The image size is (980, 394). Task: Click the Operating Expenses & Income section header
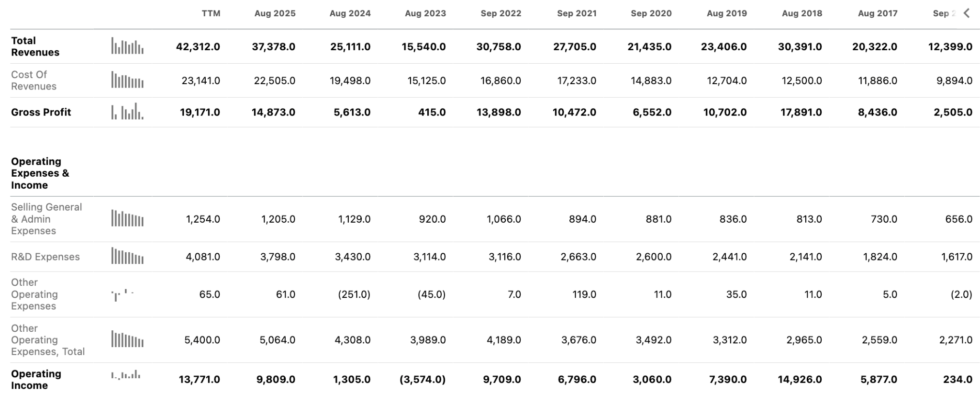40,173
